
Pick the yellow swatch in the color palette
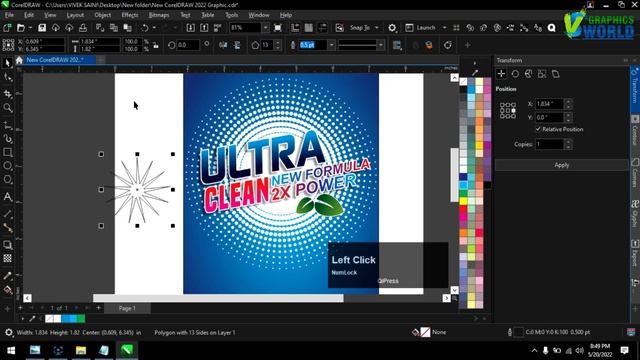463,201
